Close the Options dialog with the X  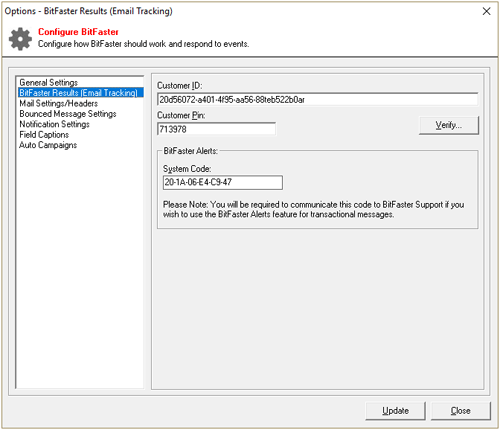(486, 11)
